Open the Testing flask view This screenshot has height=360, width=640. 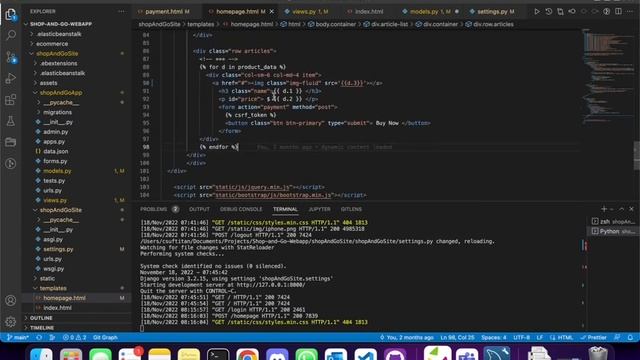pyautogui.click(x=11, y=121)
